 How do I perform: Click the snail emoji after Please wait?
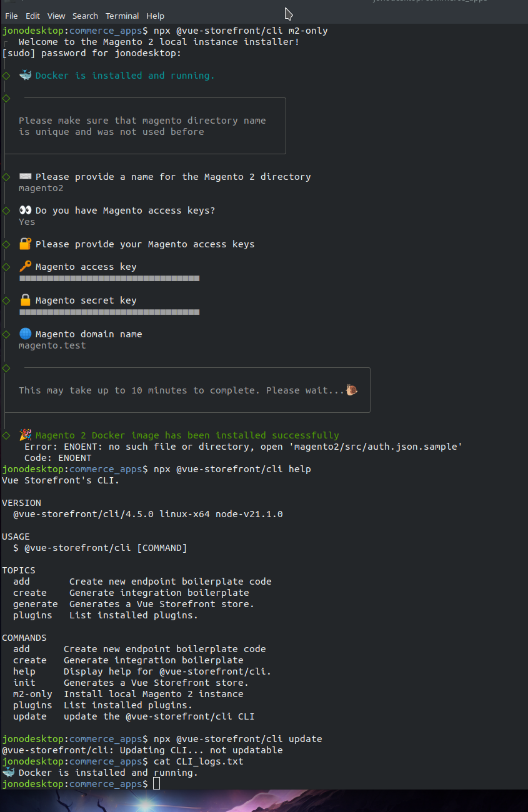[352, 390]
